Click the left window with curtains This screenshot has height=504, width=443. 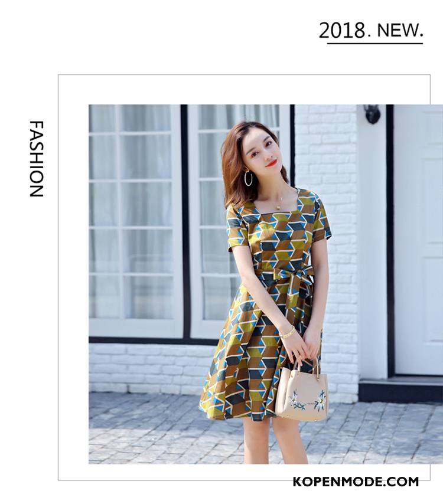pos(135,221)
